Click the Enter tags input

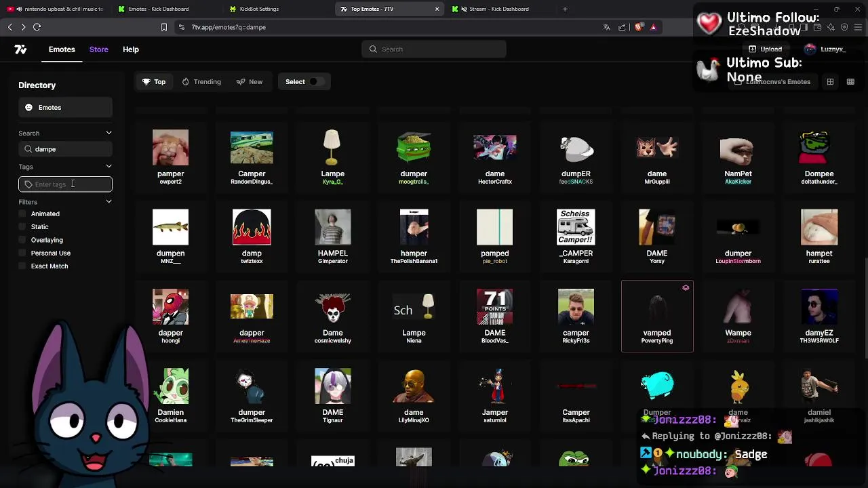[x=65, y=184]
